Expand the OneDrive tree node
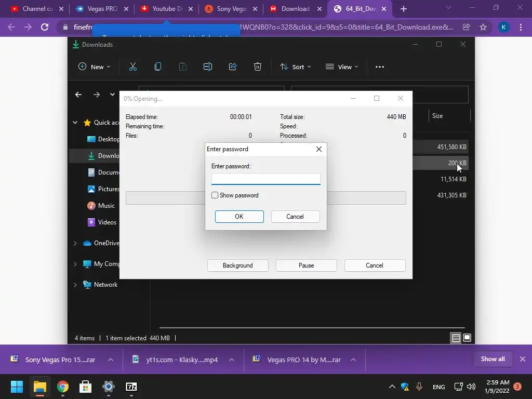The height and width of the screenshot is (399, 532). click(75, 243)
